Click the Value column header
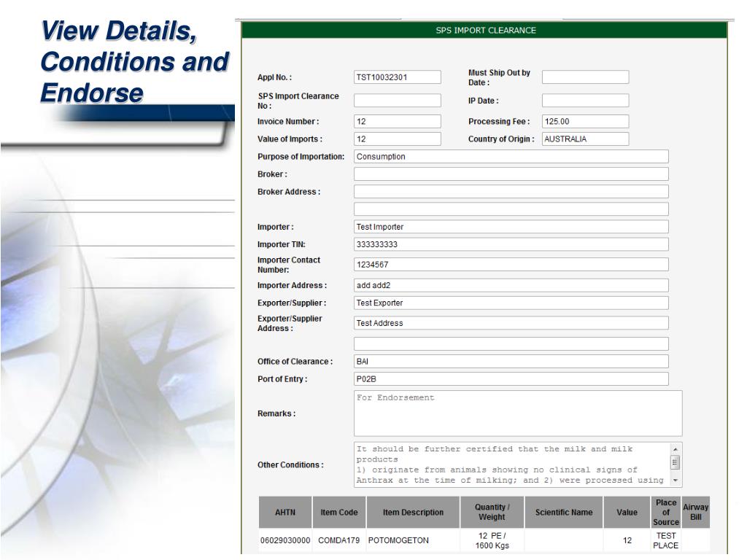This screenshot has width=747, height=560. coord(627,513)
